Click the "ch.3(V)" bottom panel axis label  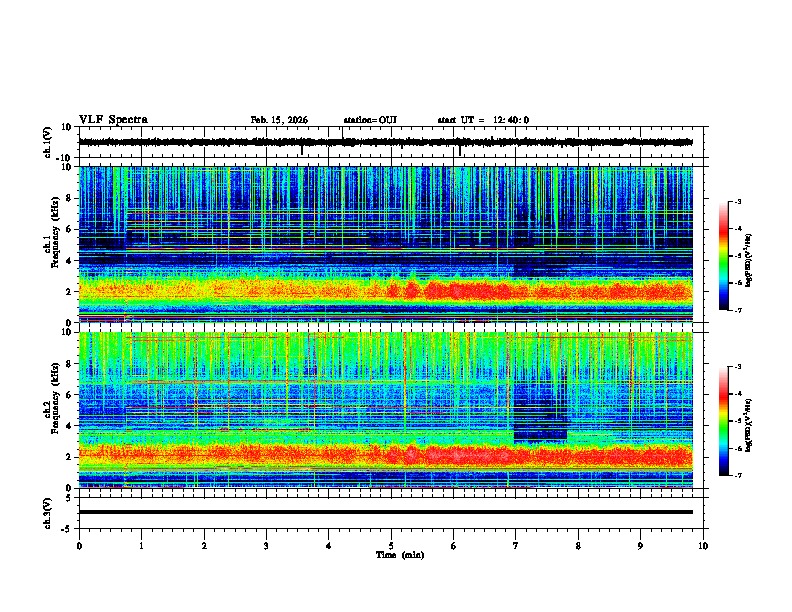(48, 513)
